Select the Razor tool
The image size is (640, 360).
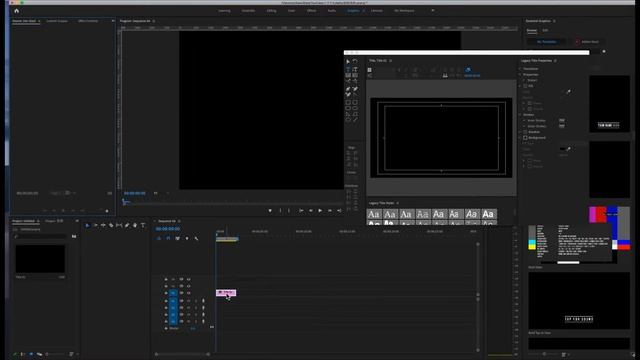point(111,225)
